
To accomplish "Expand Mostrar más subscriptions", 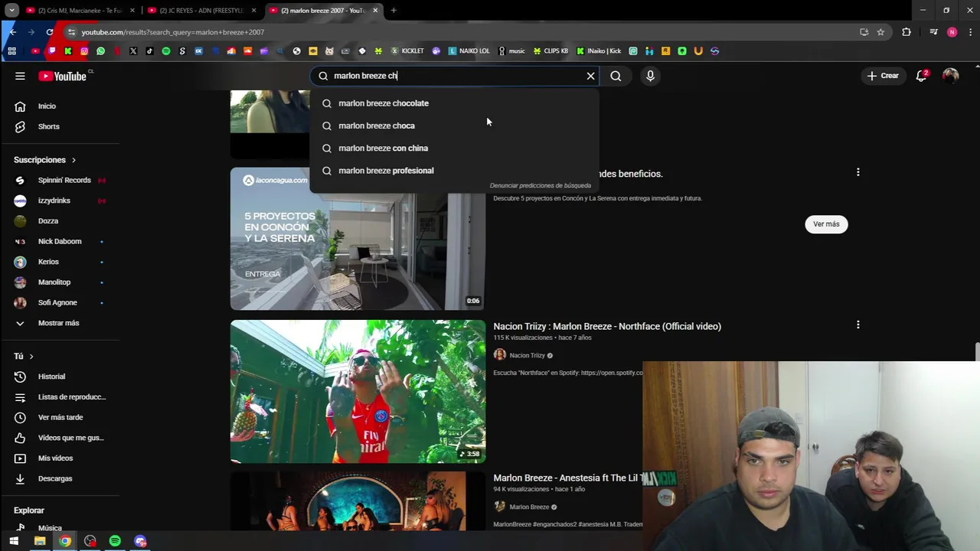I will 60,323.
